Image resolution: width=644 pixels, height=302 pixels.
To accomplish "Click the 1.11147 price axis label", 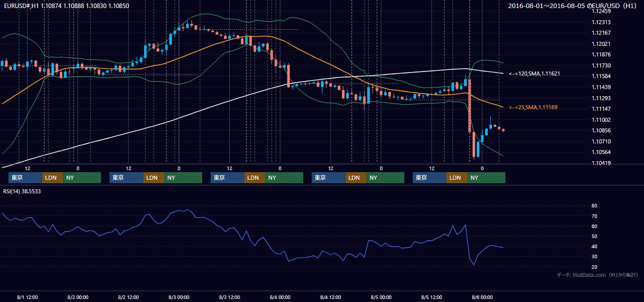I will [x=601, y=109].
